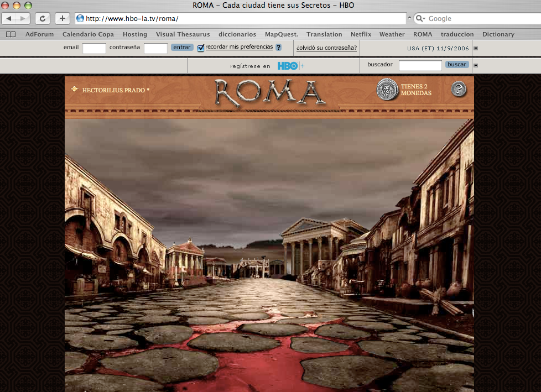Viewport: 541px width, 392px height.
Task: Open the Dictionary bookmark
Action: click(498, 34)
